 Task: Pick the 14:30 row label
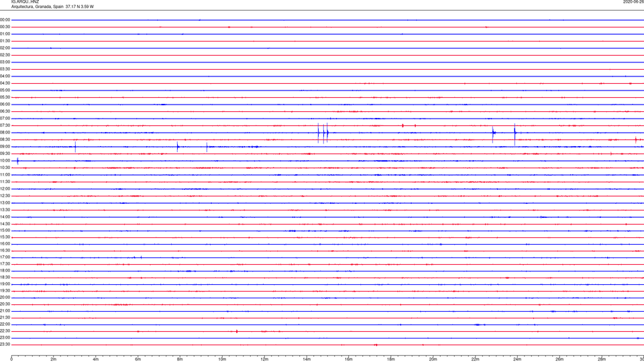point(5,224)
